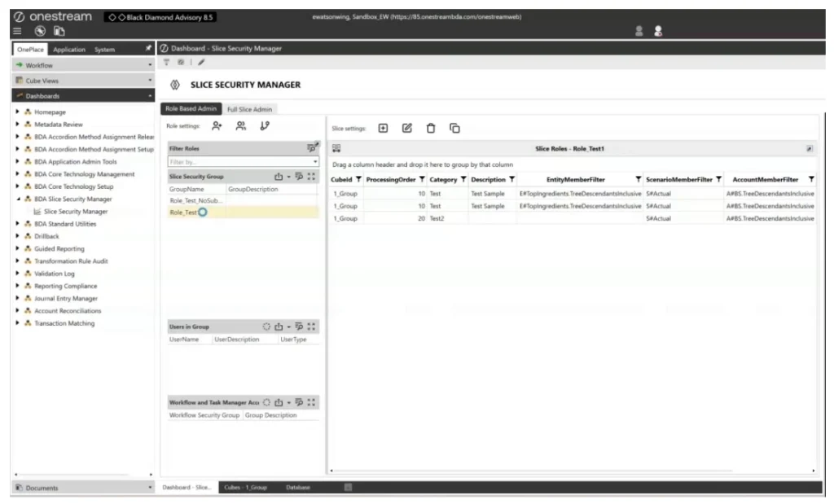Copy the selected slice with duplicate icon
Screen dimensions: 834x504
click(x=454, y=128)
